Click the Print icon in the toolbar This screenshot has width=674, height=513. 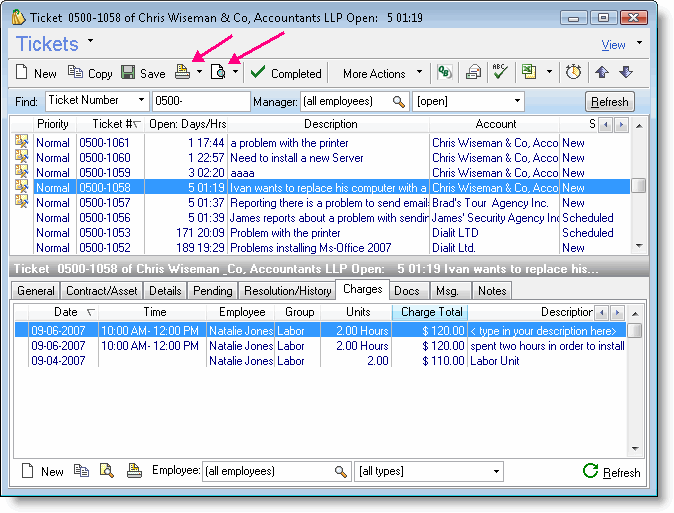coord(182,73)
